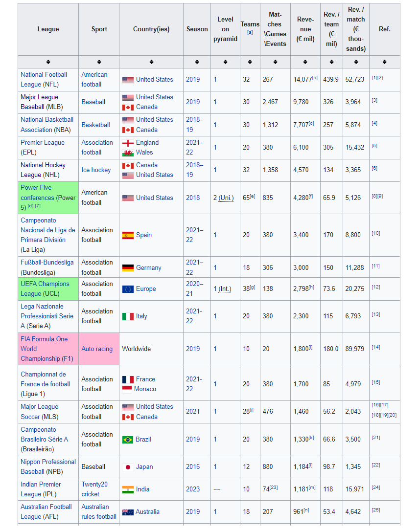The width and height of the screenshot is (419, 532).
Task: Open reference footnote [14] for Formula One
Action: tap(375, 347)
